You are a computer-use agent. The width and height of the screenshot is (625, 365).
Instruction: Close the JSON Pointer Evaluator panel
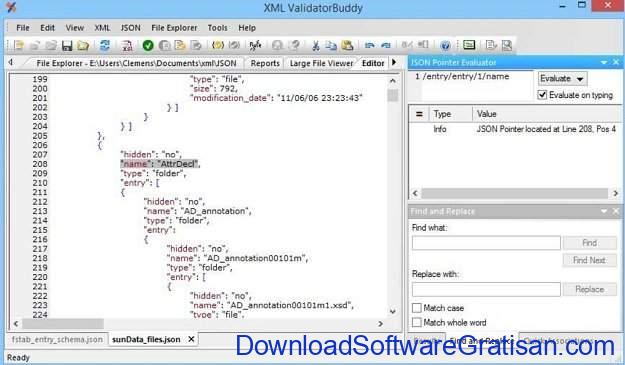coord(616,62)
